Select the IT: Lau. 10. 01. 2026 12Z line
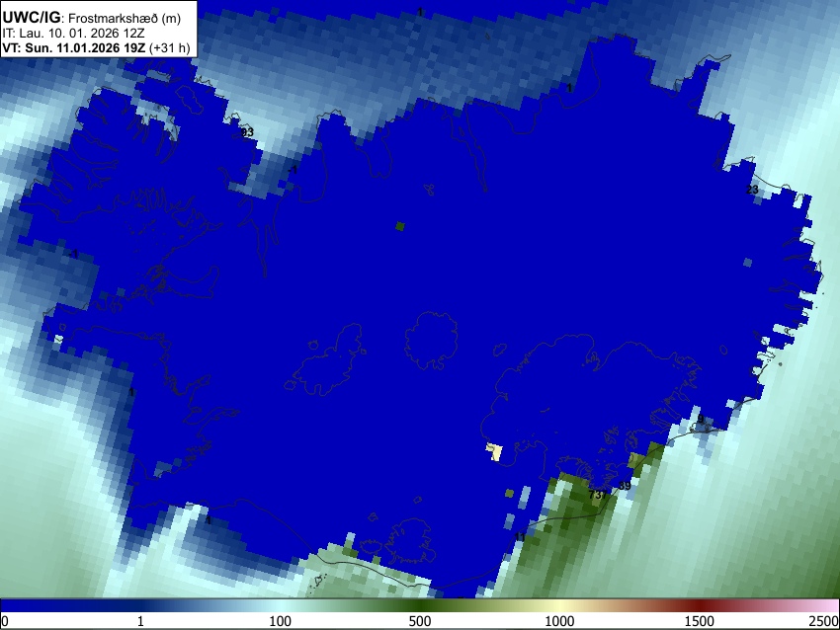The height and width of the screenshot is (630, 840). 73,34
